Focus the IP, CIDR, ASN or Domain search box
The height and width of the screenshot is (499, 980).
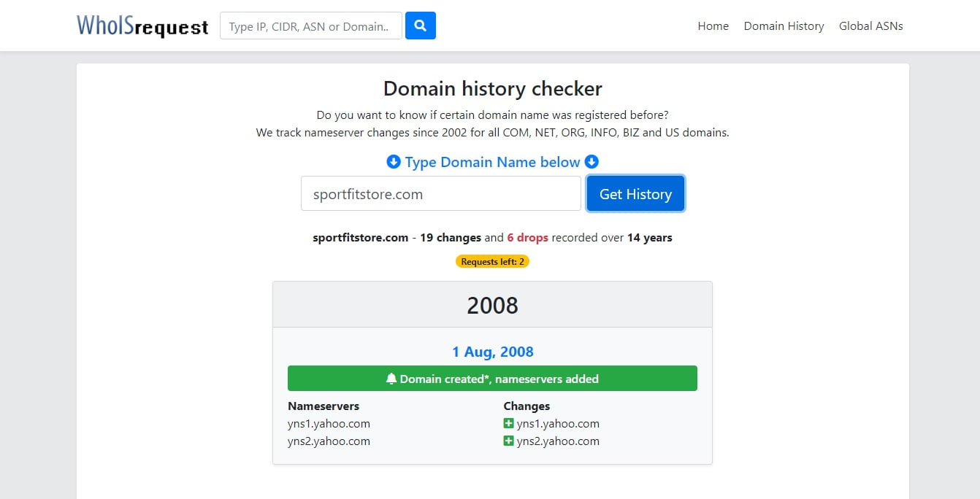pos(311,26)
